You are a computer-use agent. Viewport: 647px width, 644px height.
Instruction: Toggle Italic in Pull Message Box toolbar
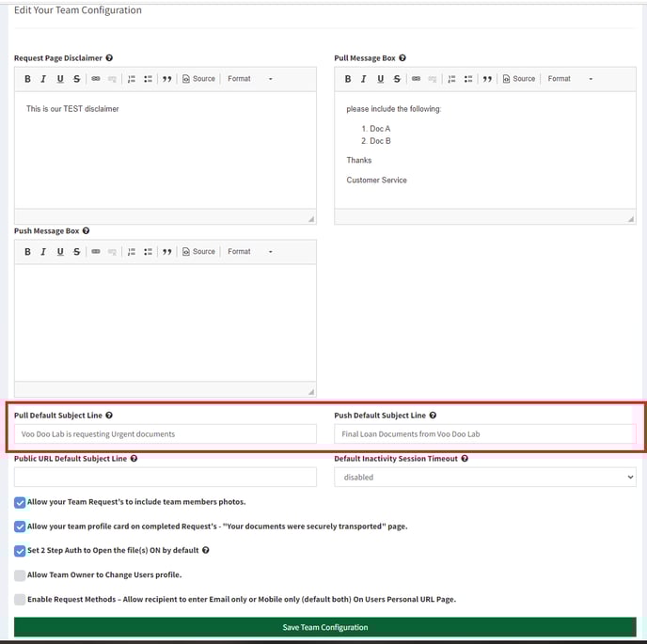363,79
